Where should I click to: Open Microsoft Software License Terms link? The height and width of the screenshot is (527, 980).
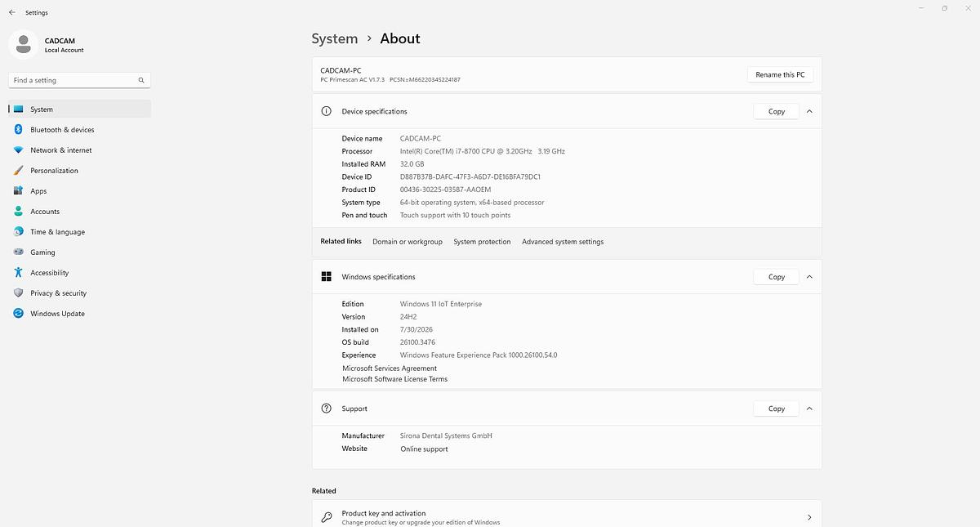[x=394, y=379]
